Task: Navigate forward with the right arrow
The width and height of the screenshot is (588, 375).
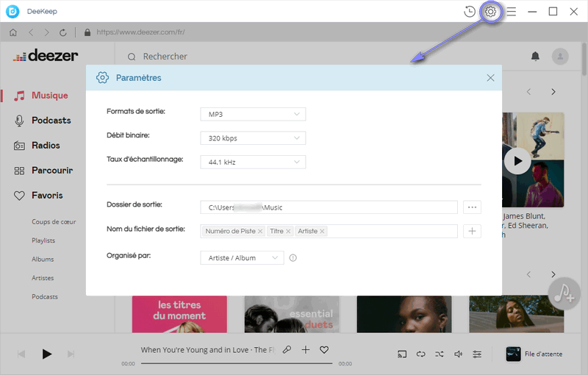Action: tap(46, 32)
